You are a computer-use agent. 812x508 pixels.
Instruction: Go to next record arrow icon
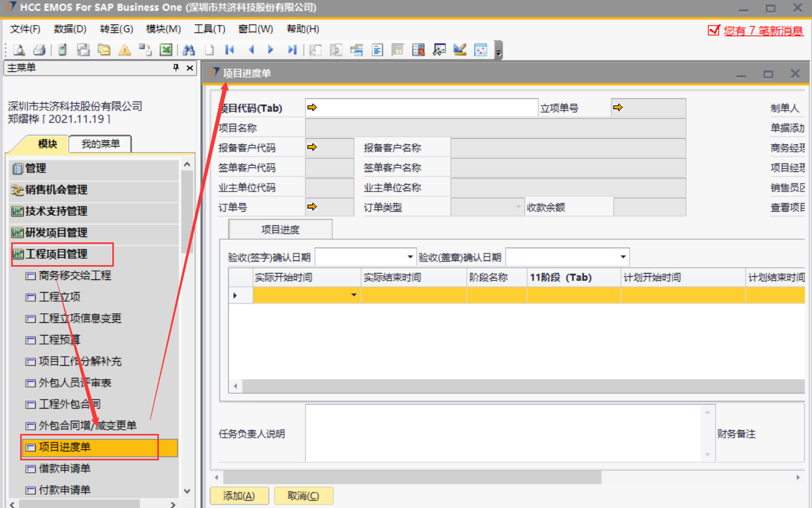271,50
